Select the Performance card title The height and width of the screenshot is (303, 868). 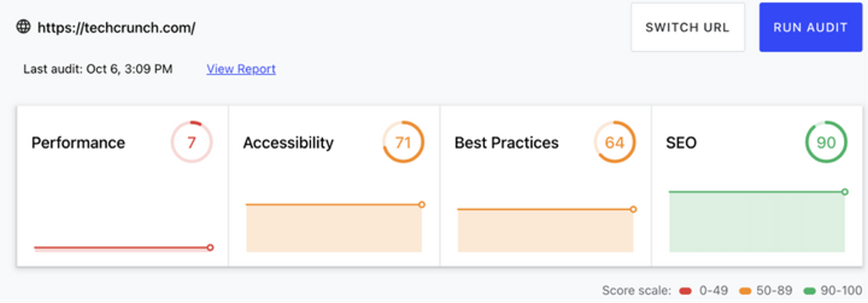pos(78,143)
